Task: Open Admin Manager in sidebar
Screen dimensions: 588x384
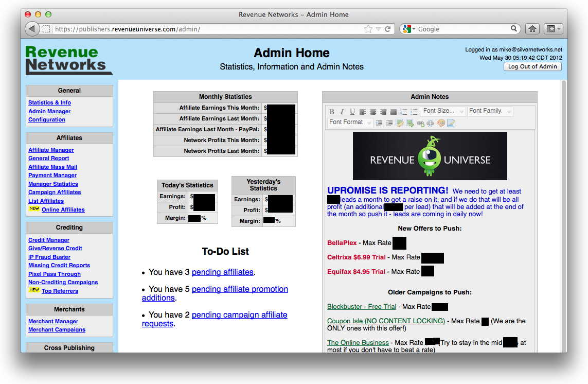Action: (x=49, y=111)
